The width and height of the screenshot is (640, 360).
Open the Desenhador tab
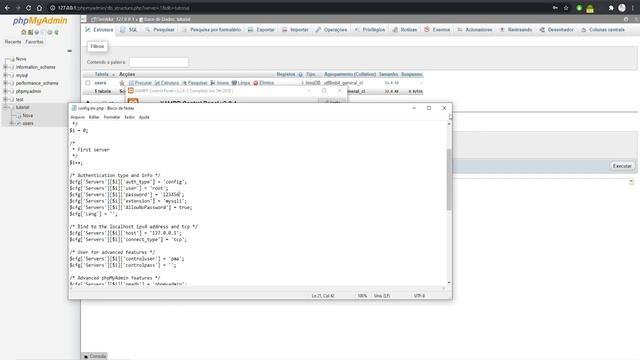point(556,30)
